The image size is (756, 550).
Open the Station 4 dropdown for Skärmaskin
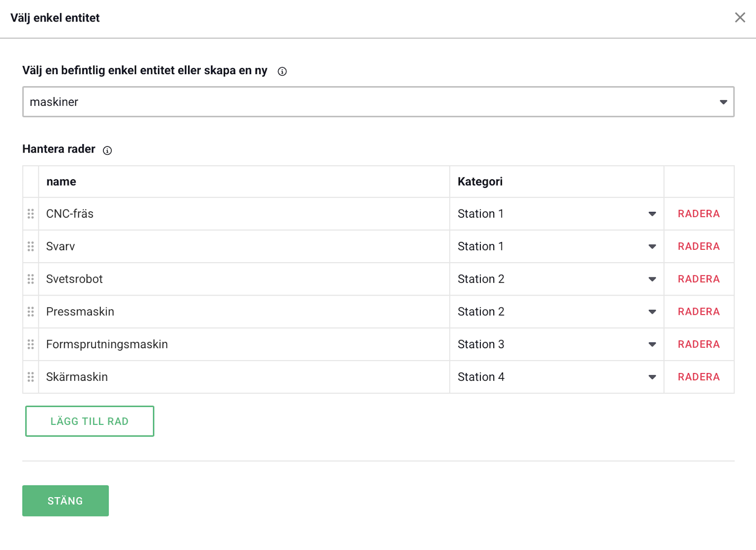(x=556, y=377)
